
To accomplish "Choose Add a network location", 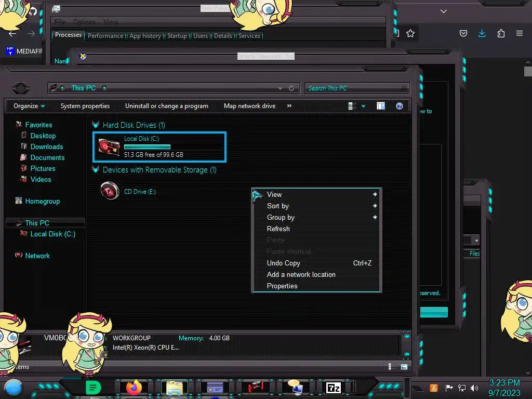I will [316, 274].
